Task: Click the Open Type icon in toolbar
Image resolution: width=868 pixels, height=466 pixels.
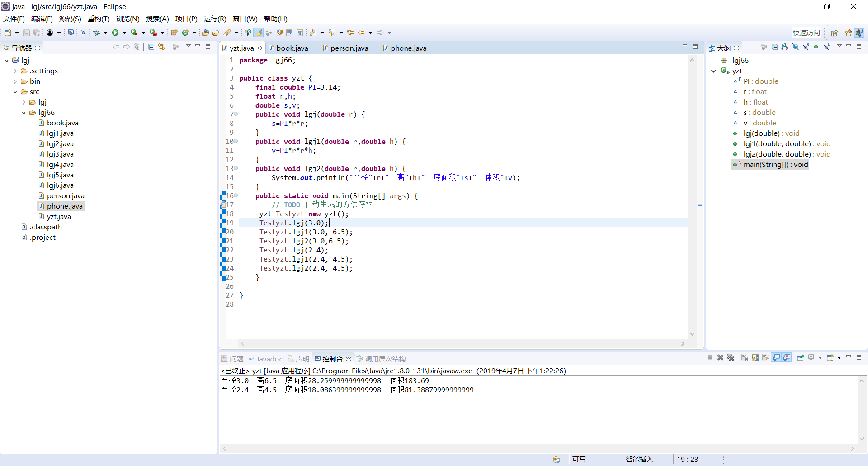Action: tap(205, 33)
